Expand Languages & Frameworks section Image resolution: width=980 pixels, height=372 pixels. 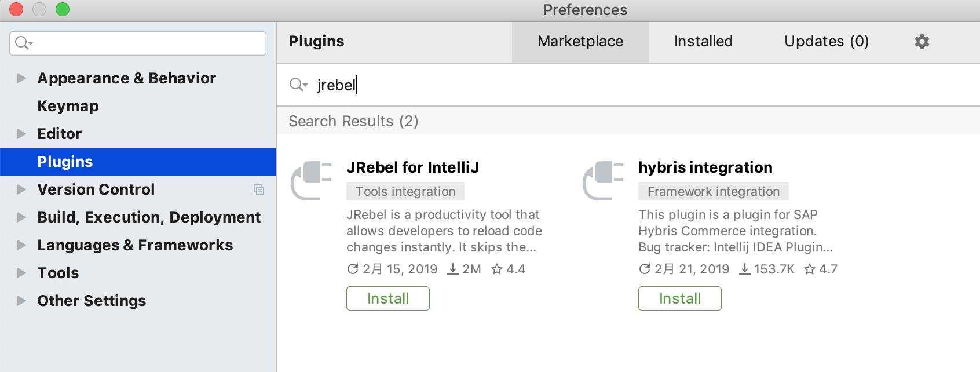pyautogui.click(x=21, y=245)
